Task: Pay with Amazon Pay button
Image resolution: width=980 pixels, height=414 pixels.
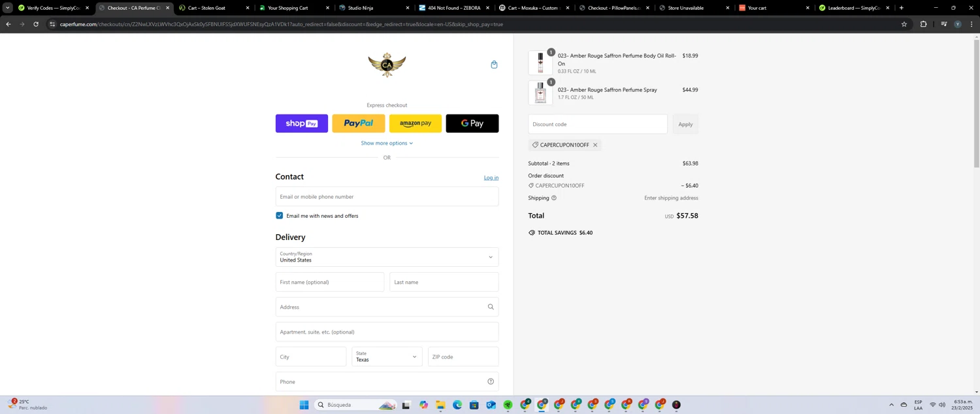Action: tap(416, 124)
